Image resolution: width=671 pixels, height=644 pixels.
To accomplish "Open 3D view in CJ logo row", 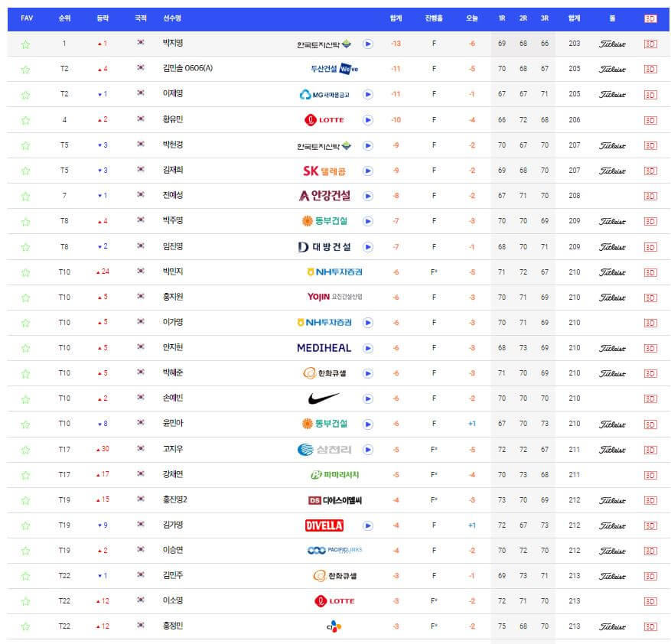I will pyautogui.click(x=650, y=627).
